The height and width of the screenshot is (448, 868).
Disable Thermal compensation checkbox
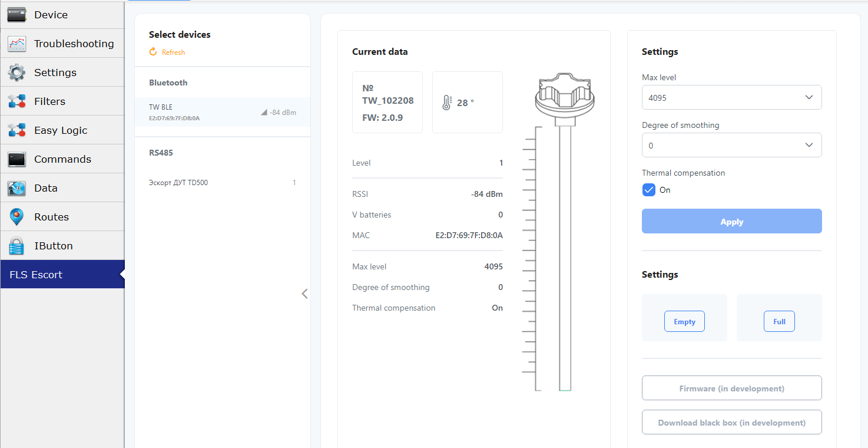pos(648,190)
